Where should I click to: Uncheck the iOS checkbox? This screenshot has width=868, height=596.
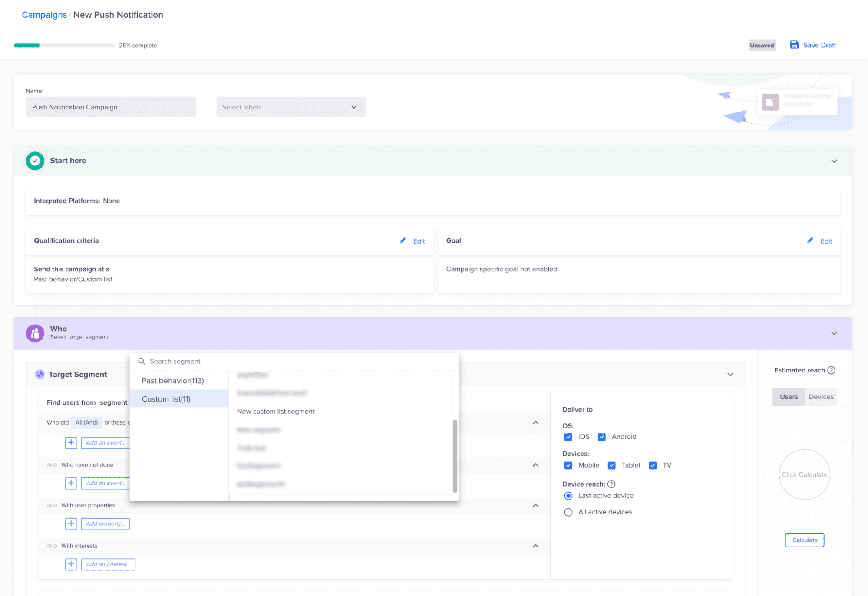[568, 437]
